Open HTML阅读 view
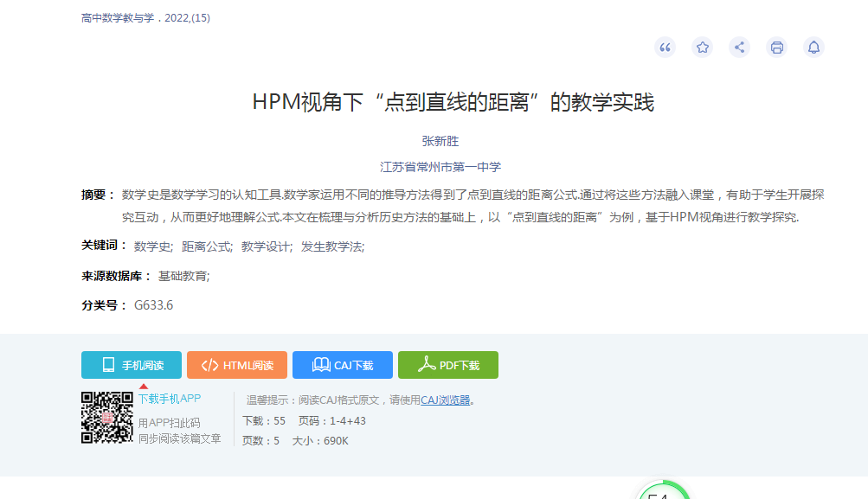 point(237,365)
